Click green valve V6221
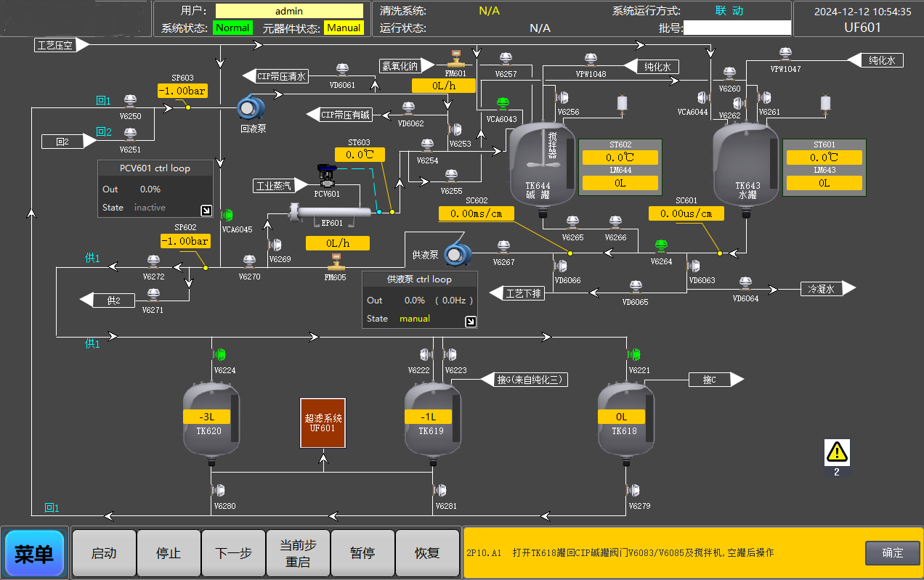 tap(634, 354)
